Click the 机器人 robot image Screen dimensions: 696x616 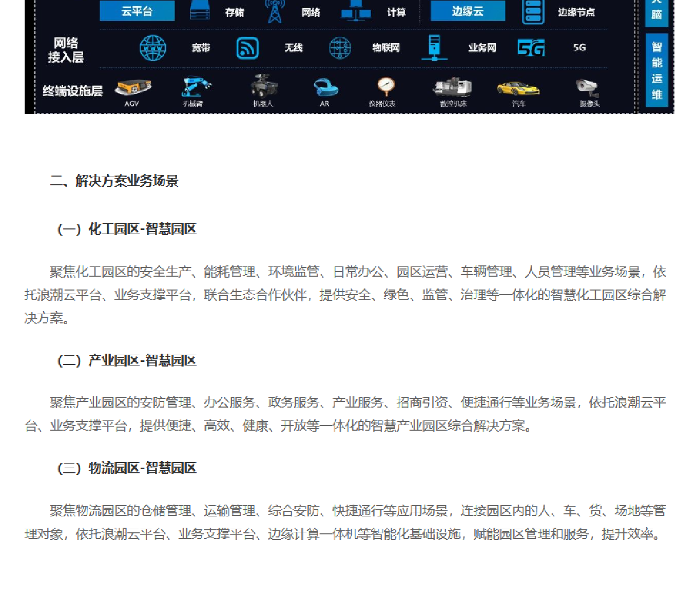[x=264, y=85]
